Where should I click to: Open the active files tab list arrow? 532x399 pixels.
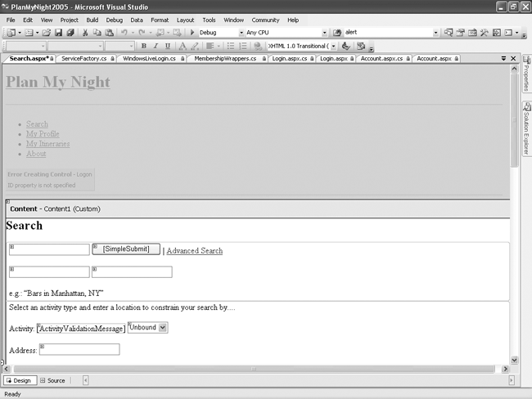click(x=503, y=59)
